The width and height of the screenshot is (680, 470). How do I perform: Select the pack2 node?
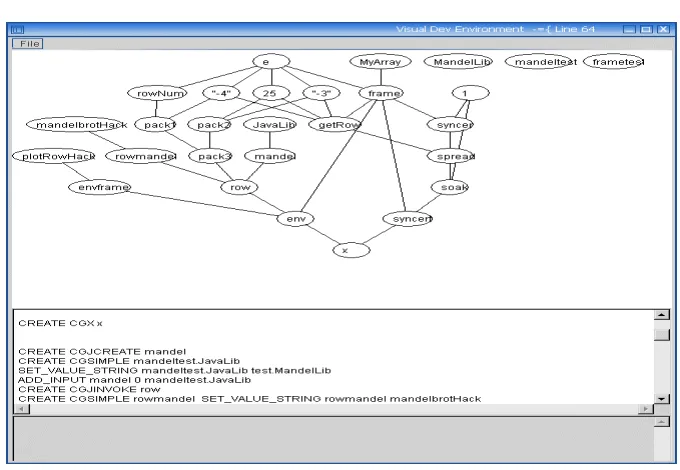click(x=209, y=124)
